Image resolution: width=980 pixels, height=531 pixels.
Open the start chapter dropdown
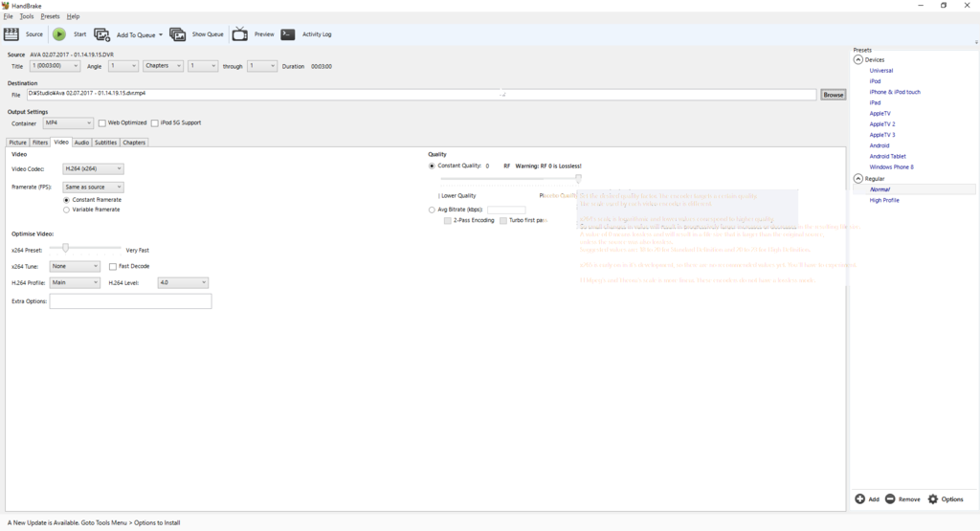coord(203,66)
